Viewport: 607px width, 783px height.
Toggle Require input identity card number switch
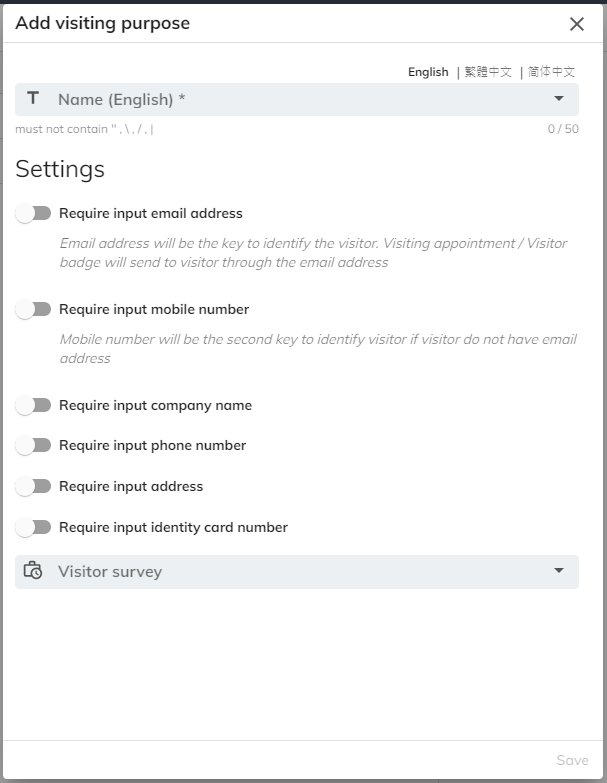34,527
